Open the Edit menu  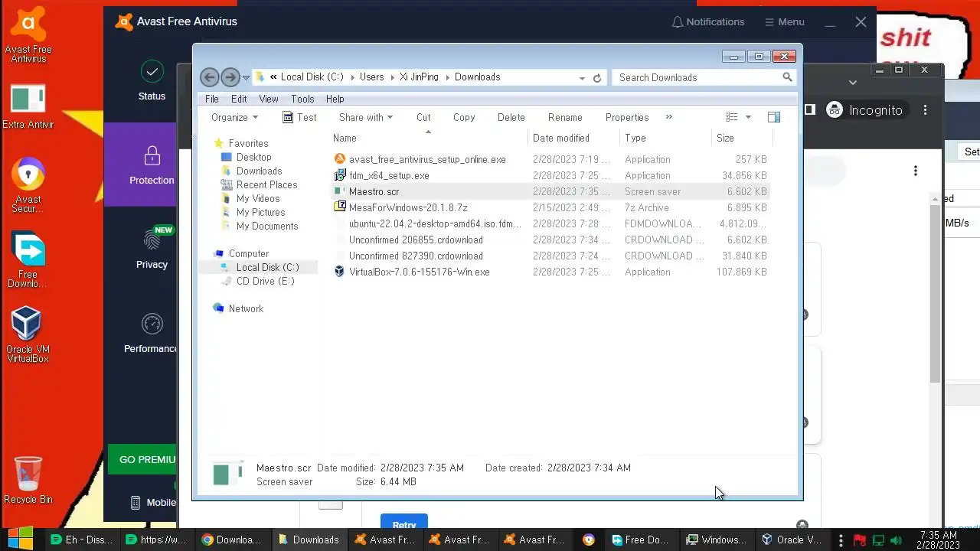coord(239,99)
